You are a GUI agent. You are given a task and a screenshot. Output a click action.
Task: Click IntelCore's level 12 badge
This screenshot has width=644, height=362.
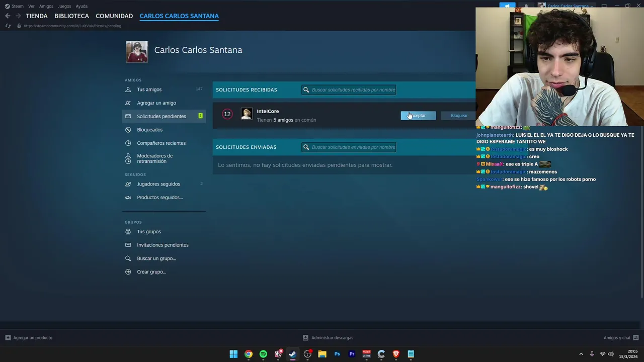pyautogui.click(x=227, y=114)
